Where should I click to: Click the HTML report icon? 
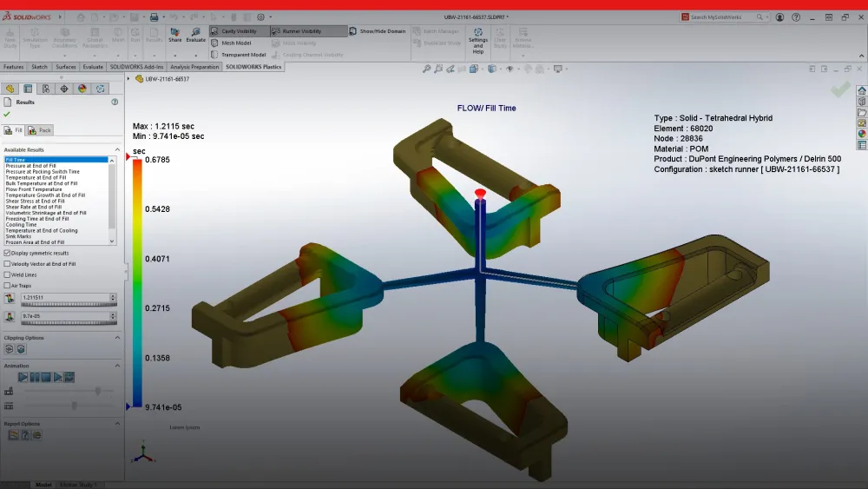click(36, 435)
